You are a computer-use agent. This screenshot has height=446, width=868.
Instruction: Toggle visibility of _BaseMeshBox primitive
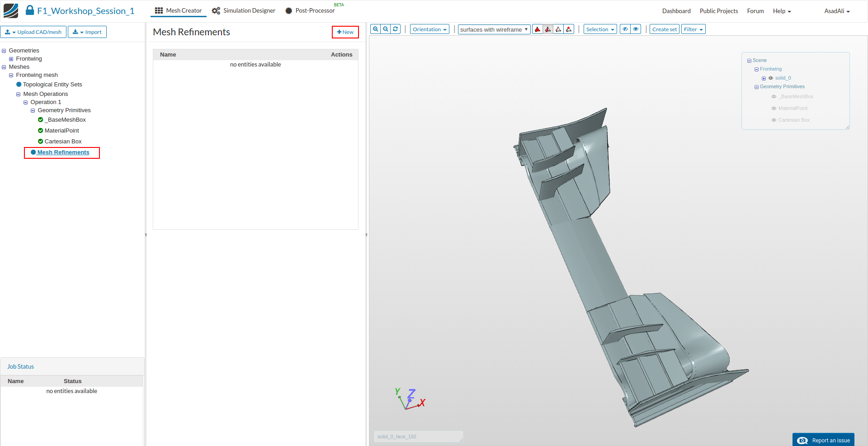click(774, 97)
